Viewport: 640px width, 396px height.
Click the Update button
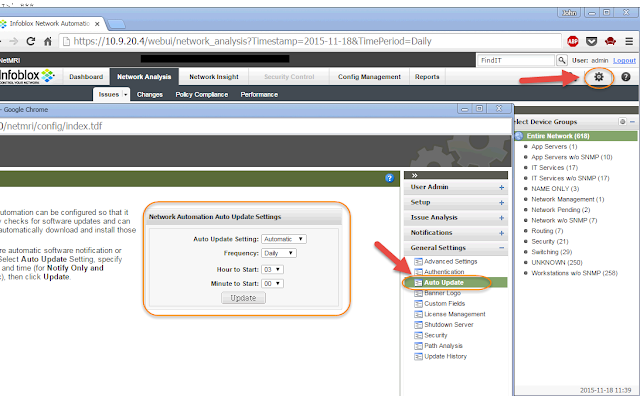(x=243, y=298)
